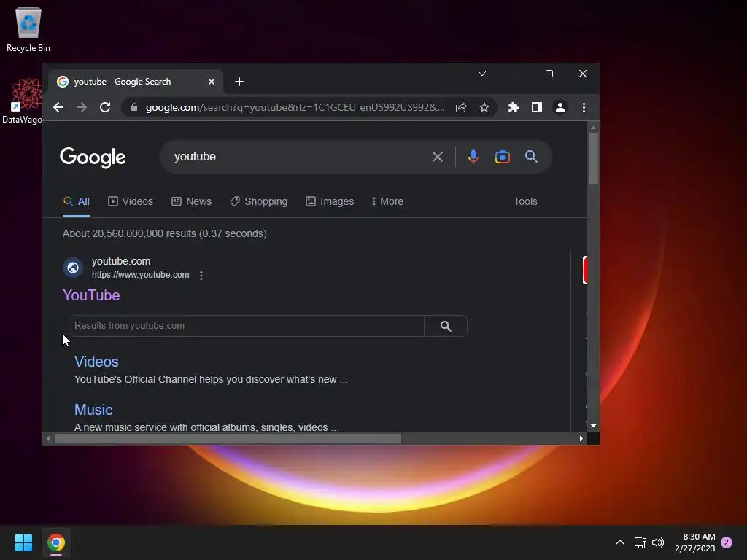Switch to the Videos results tab
The width and height of the screenshot is (747, 560).
[131, 201]
